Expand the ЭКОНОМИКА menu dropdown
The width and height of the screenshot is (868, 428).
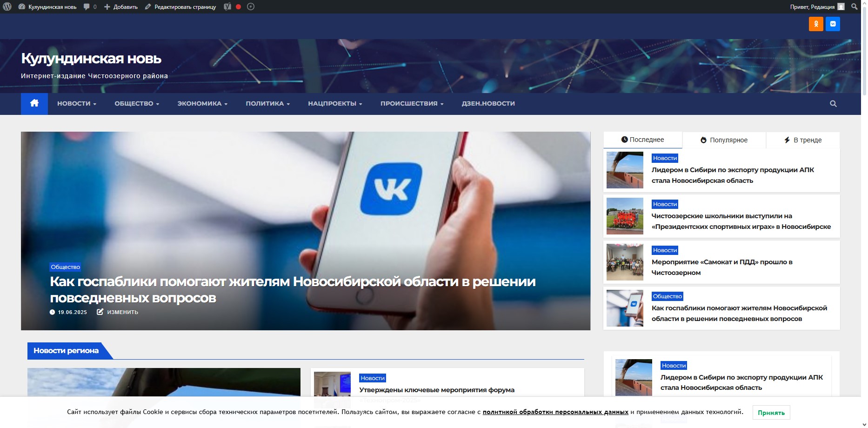(202, 104)
